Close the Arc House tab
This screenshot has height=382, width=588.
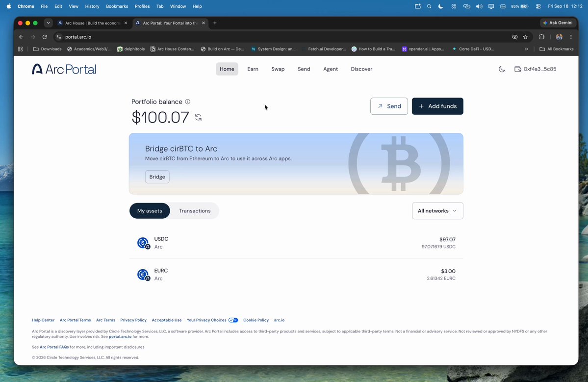pos(126,23)
